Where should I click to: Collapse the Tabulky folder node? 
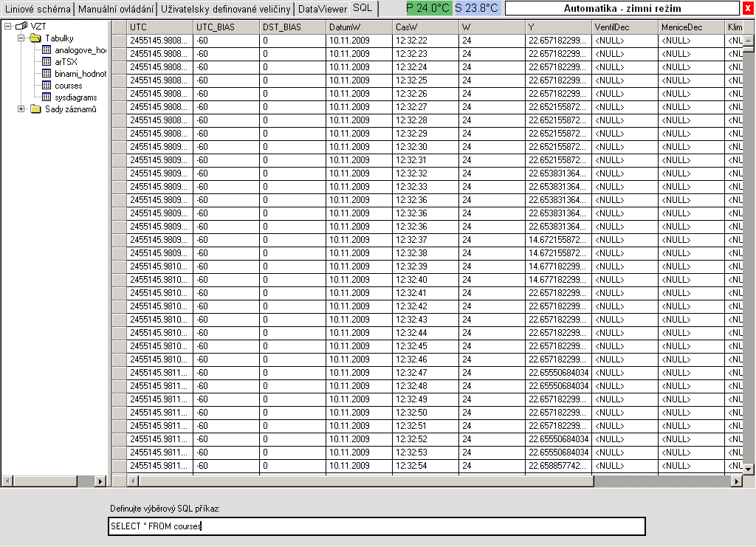pos(21,38)
